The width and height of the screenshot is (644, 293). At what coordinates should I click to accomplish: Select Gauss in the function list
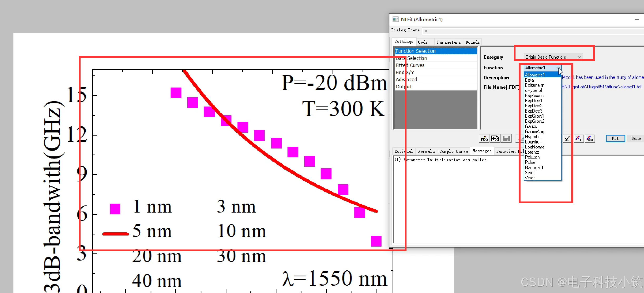[531, 126]
